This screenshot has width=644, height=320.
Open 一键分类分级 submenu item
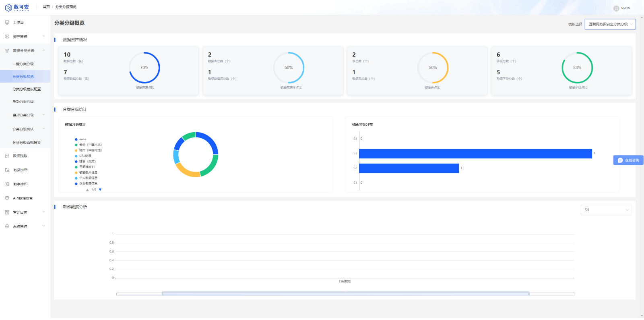(x=23, y=64)
